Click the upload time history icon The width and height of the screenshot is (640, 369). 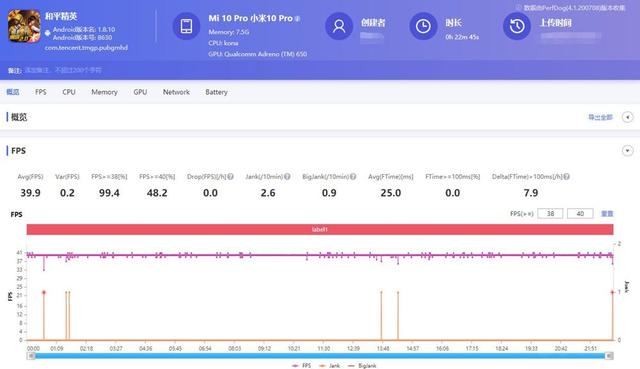click(x=517, y=26)
